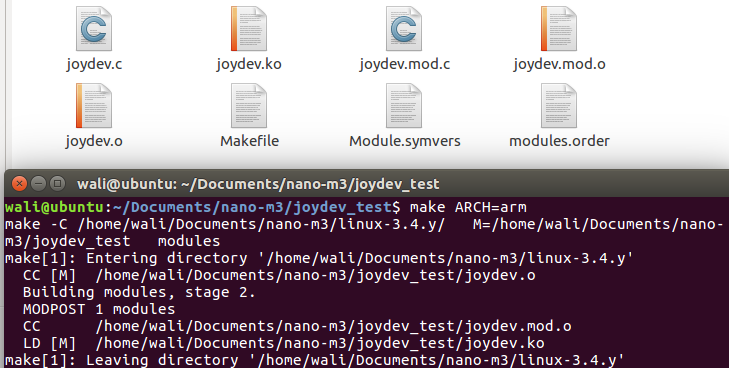Select the joydev.ko kernel module icon
The image size is (729, 368).
[x=249, y=28]
